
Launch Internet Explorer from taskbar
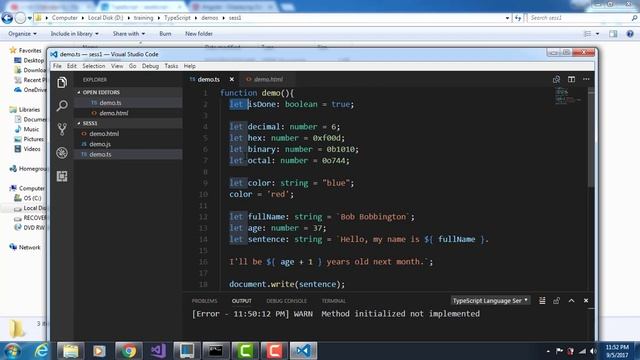(x=41, y=351)
